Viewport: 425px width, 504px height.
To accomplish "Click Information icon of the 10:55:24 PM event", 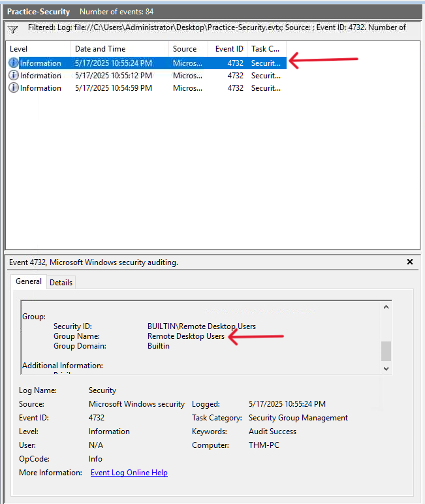I will [x=14, y=63].
